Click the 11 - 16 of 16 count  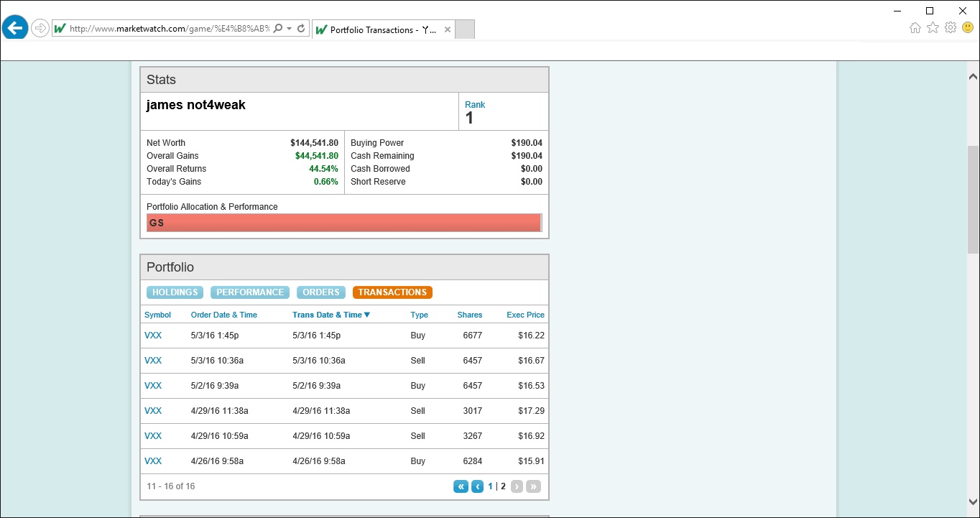point(171,486)
